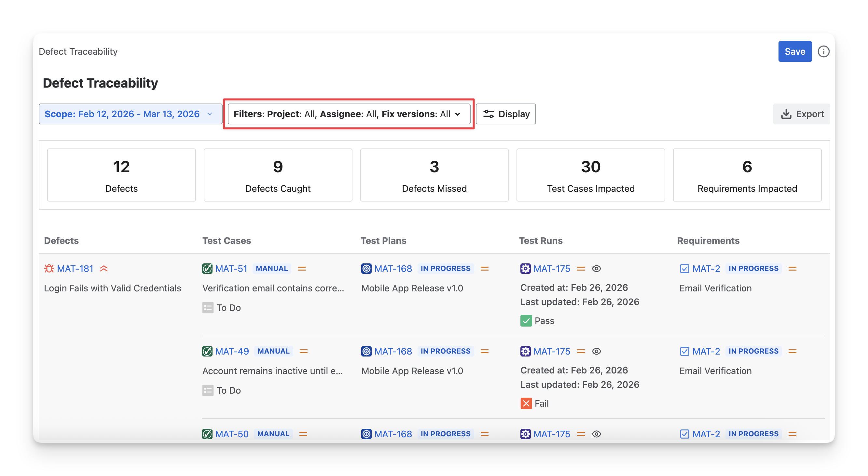
Task: Click the checkbox icon beside first MAT-2 requirement
Action: point(684,268)
